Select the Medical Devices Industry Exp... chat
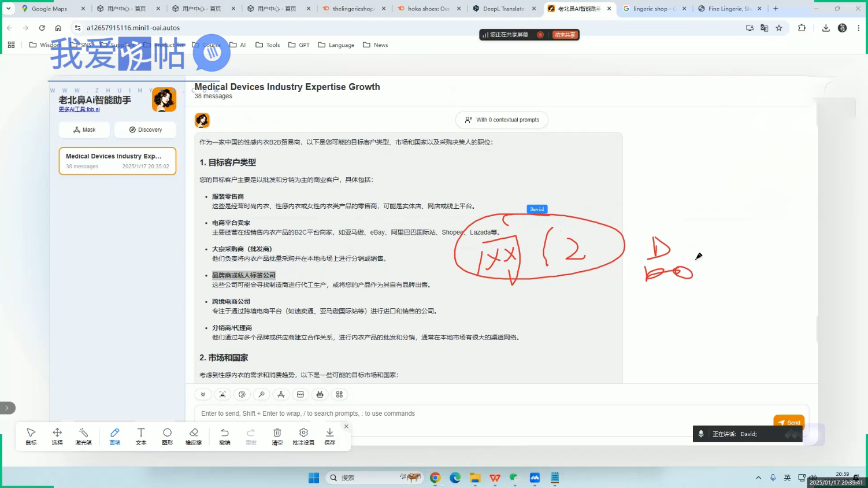 point(117,161)
